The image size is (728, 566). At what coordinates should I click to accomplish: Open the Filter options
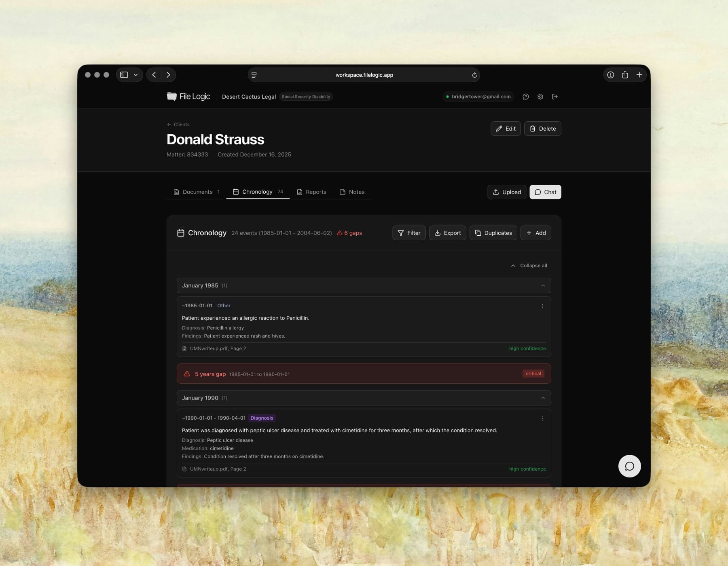pos(408,233)
